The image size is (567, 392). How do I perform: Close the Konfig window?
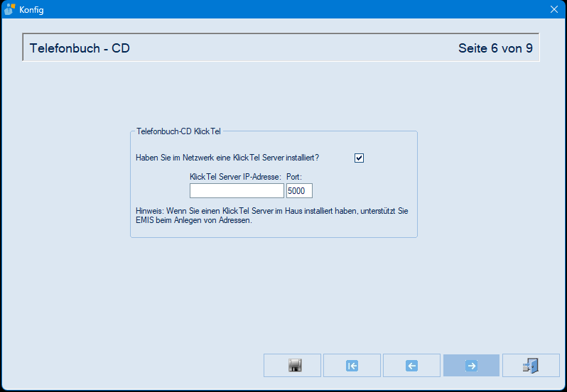tap(554, 9)
